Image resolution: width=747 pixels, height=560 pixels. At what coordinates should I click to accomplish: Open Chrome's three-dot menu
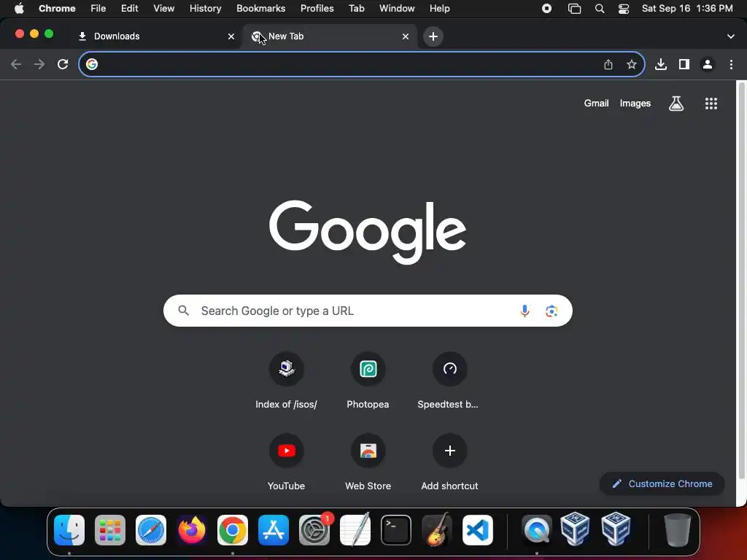[x=731, y=64]
